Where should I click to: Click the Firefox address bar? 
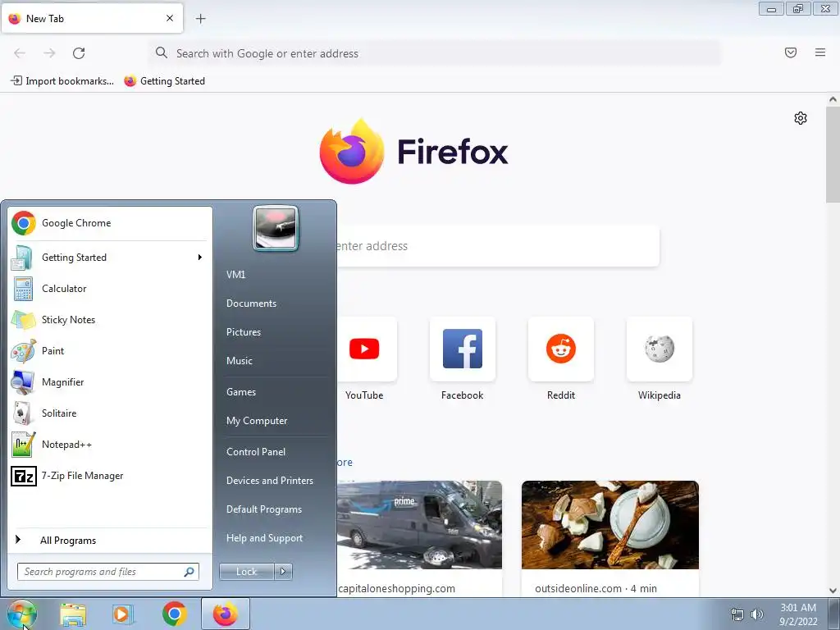pos(435,53)
